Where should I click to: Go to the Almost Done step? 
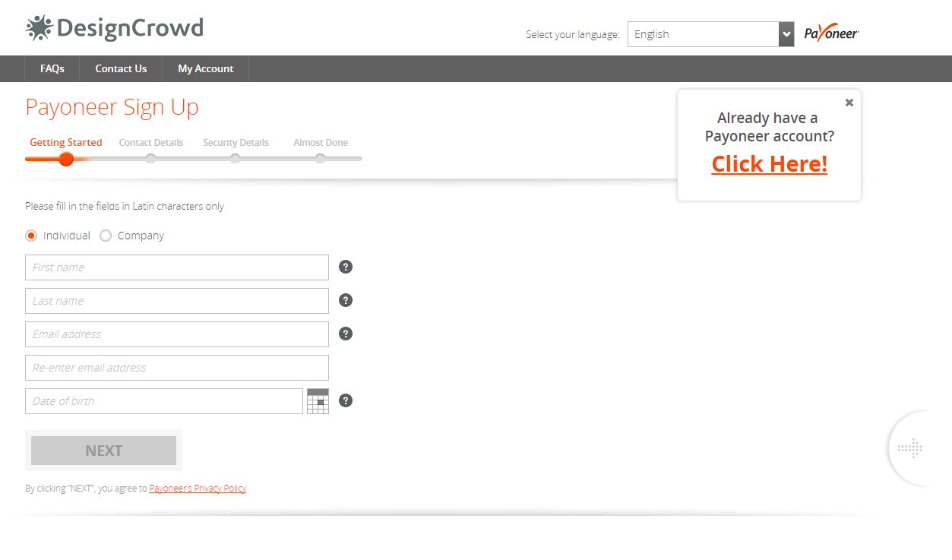coord(321,142)
